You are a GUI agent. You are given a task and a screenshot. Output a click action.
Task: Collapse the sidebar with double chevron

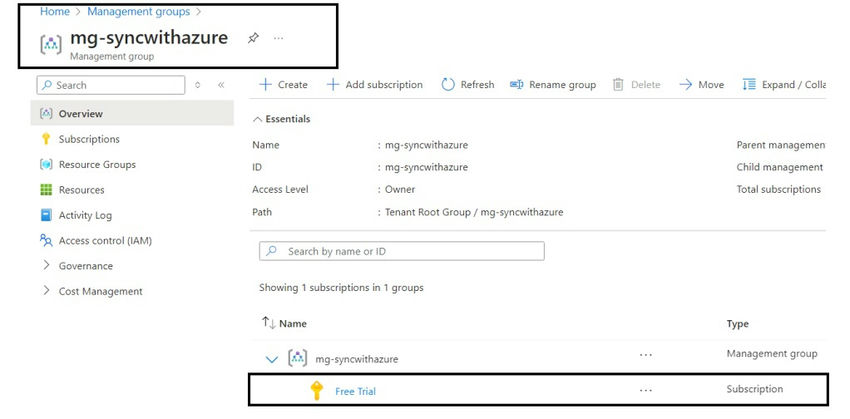221,85
